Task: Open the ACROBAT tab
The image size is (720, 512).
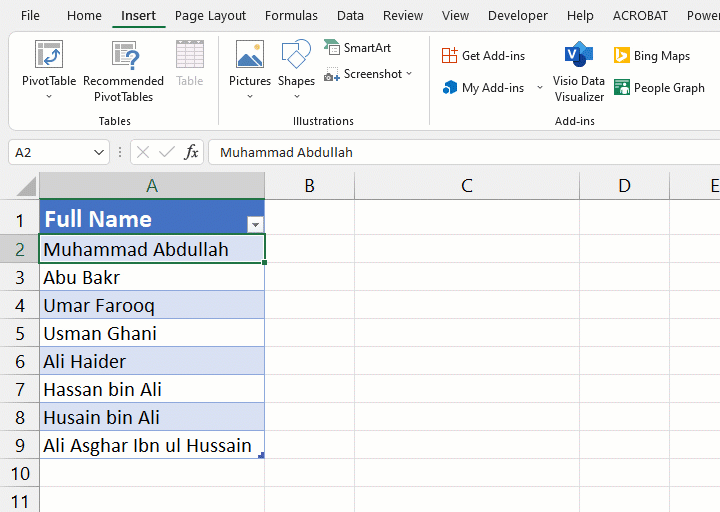Action: [x=640, y=16]
